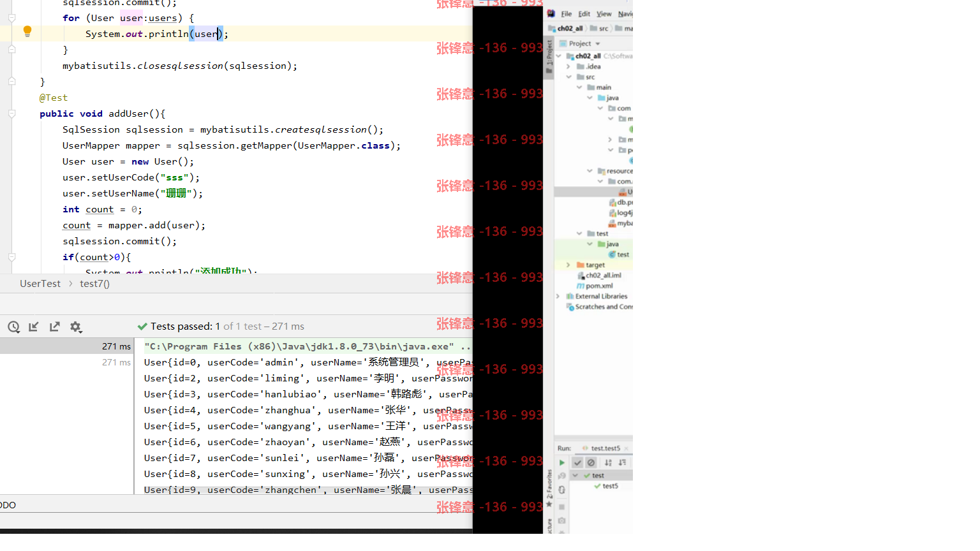Screen dimensions: 980x551
Task: Select ch02_all.iml file in project tree
Action: pyautogui.click(x=604, y=275)
